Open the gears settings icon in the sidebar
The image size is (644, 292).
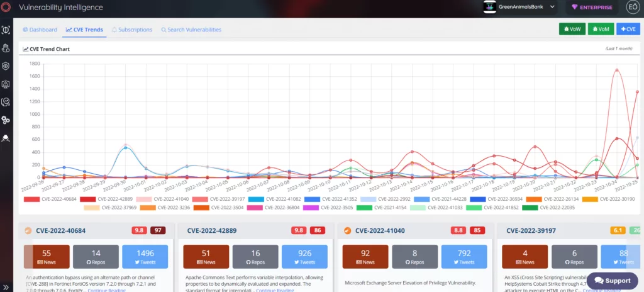tap(6, 120)
